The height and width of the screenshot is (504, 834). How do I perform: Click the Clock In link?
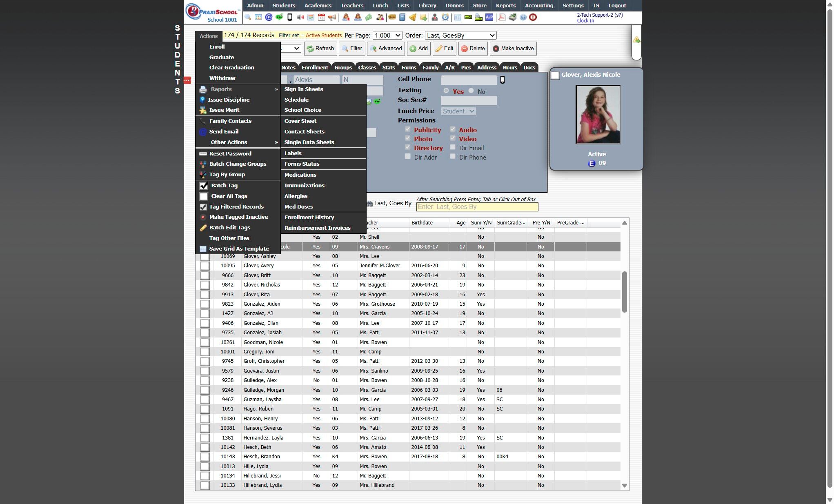pyautogui.click(x=585, y=21)
